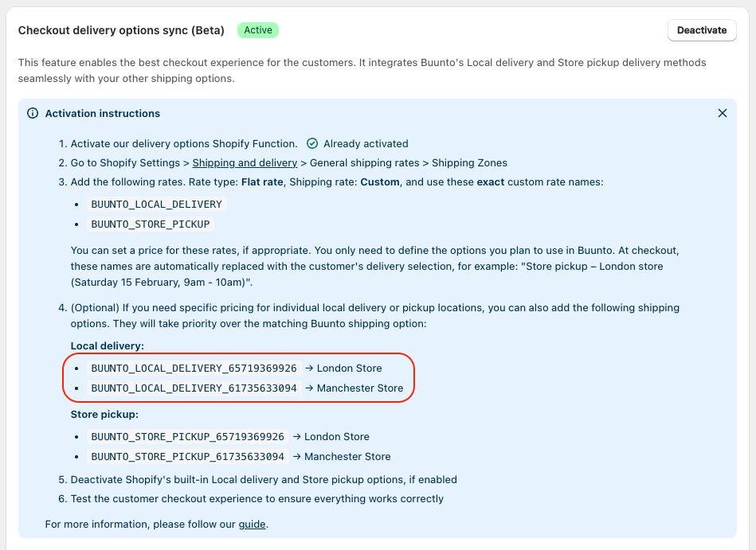Click step 1 Activate our delivery options text
Viewport: 756px width, 550px height.
184,143
